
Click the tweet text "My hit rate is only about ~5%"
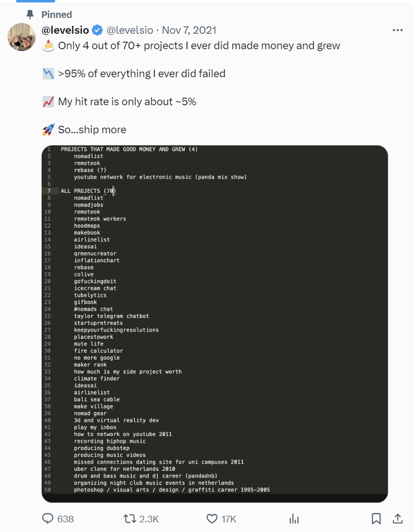click(x=127, y=102)
